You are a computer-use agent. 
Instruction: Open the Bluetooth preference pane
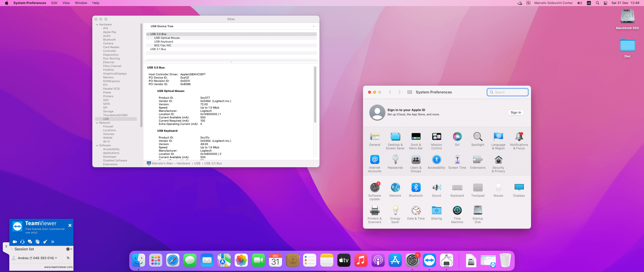click(x=416, y=188)
